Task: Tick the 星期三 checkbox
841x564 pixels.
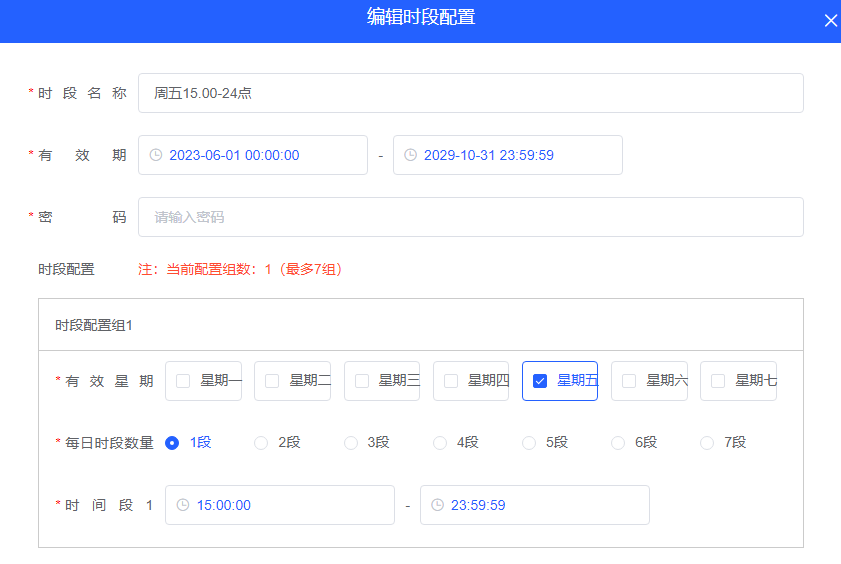Action: point(362,381)
